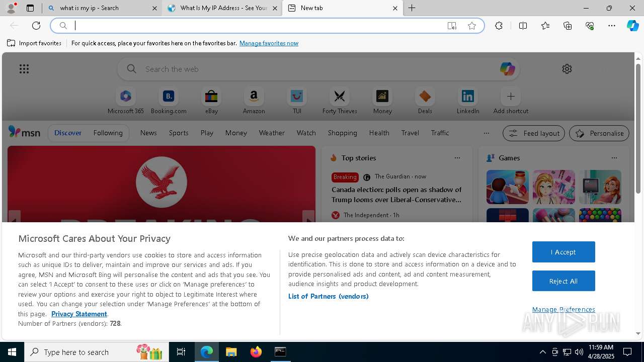Open the Play category
Image resolution: width=644 pixels, height=362 pixels.
click(x=207, y=133)
